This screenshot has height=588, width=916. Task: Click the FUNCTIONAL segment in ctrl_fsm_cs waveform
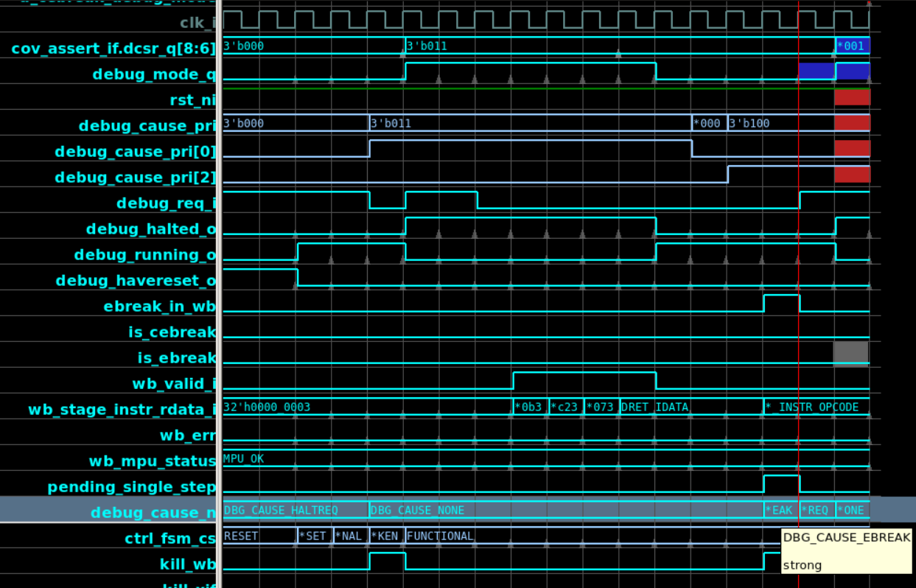(442, 536)
